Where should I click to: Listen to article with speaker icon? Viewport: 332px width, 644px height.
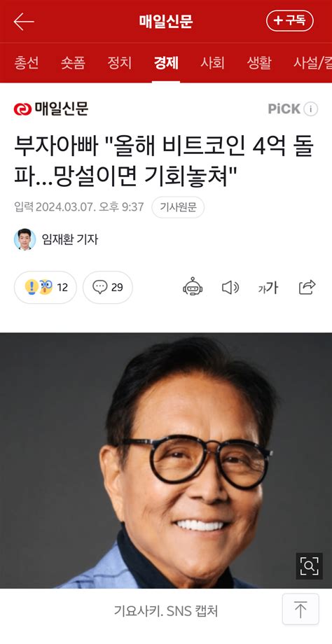(x=230, y=287)
